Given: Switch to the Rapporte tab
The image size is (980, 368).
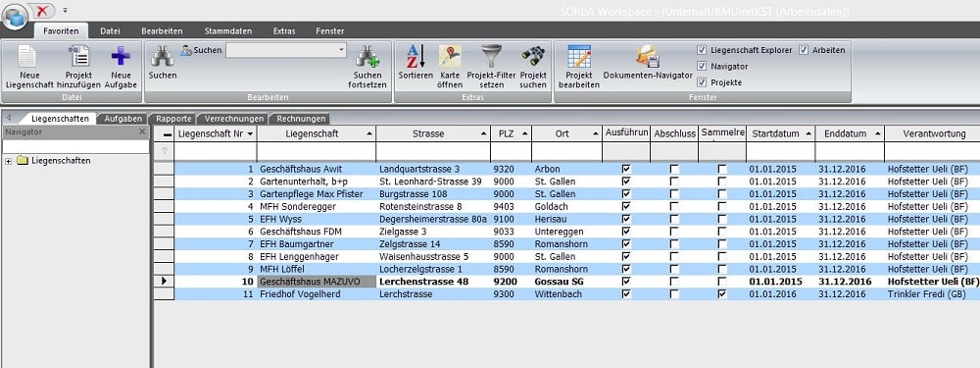Looking at the screenshot, I should tap(173, 119).
